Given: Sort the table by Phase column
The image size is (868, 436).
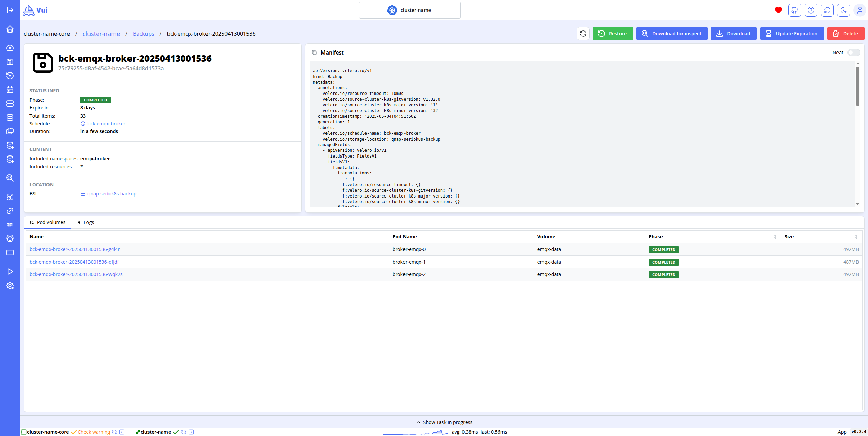Looking at the screenshot, I should click(x=775, y=237).
